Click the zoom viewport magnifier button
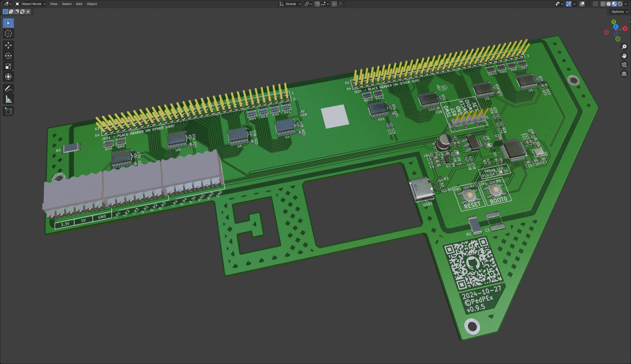The image size is (631, 364). point(624,47)
